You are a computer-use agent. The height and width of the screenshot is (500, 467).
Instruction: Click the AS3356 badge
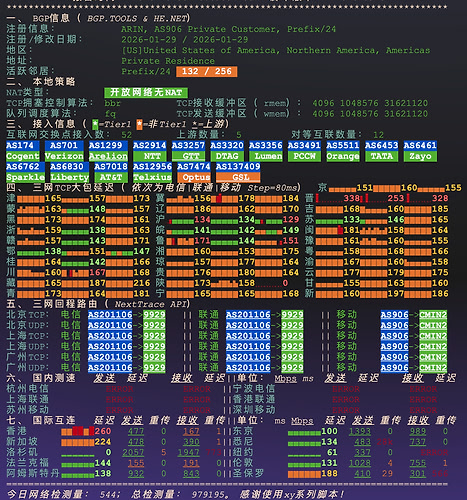(266, 145)
